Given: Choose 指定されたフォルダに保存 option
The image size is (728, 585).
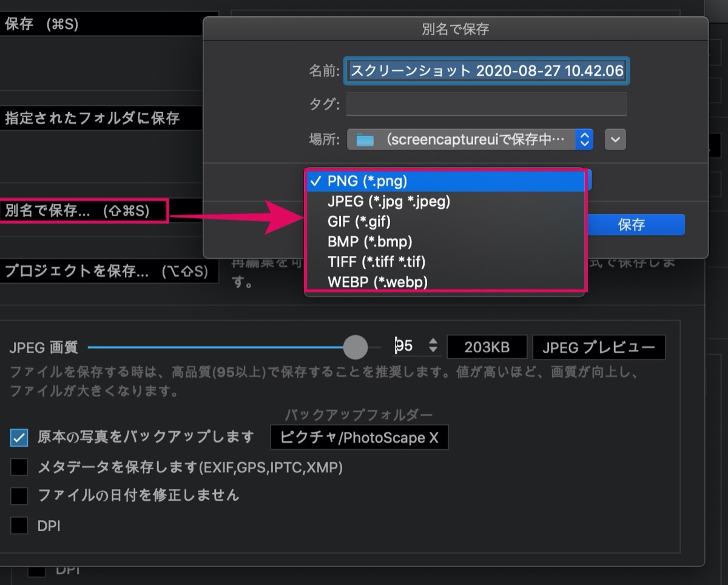Looking at the screenshot, I should (x=100, y=118).
